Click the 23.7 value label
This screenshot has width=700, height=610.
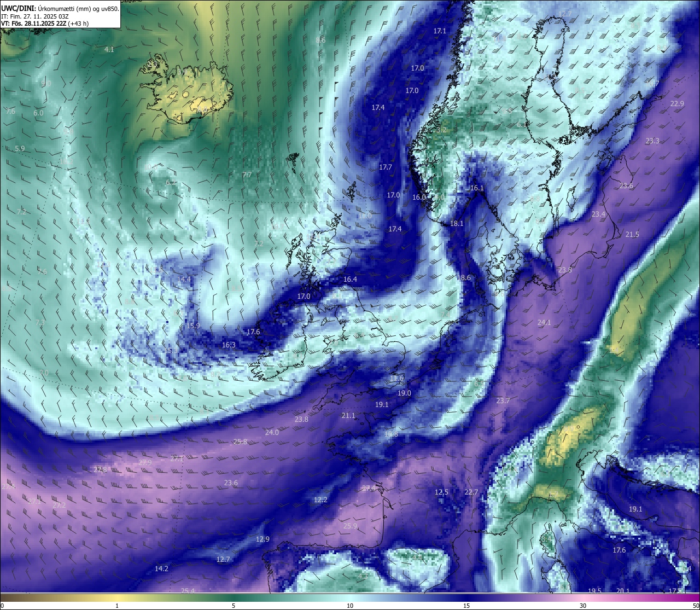tap(503, 401)
